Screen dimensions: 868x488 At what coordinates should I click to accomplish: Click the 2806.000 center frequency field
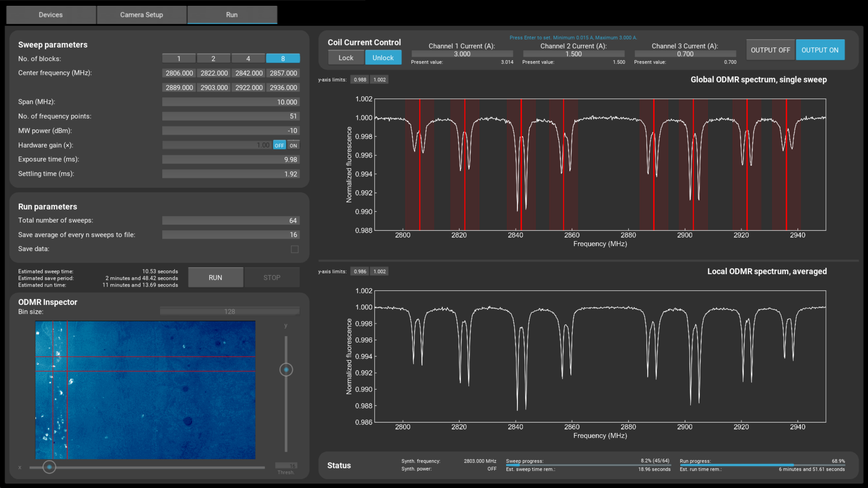point(179,73)
